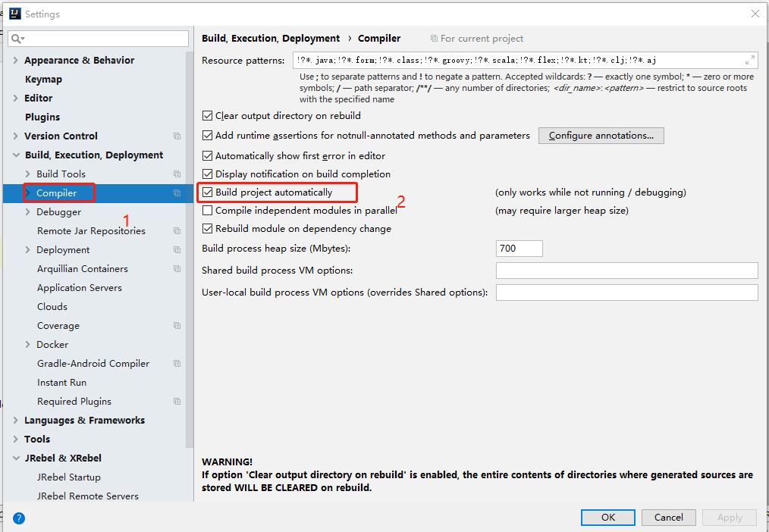769x532 pixels.
Task: Expand the Deployment node
Action: pyautogui.click(x=28, y=250)
